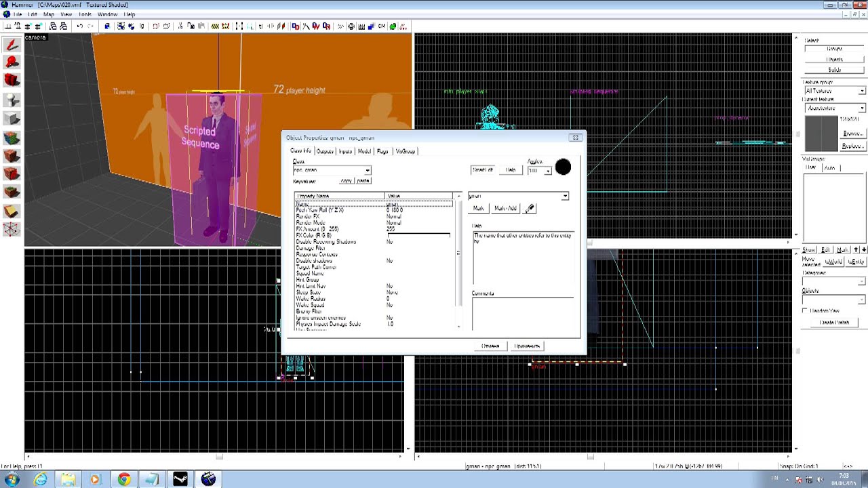The height and width of the screenshot is (488, 868).
Task: Click the green icon near toolbar end
Action: [393, 26]
